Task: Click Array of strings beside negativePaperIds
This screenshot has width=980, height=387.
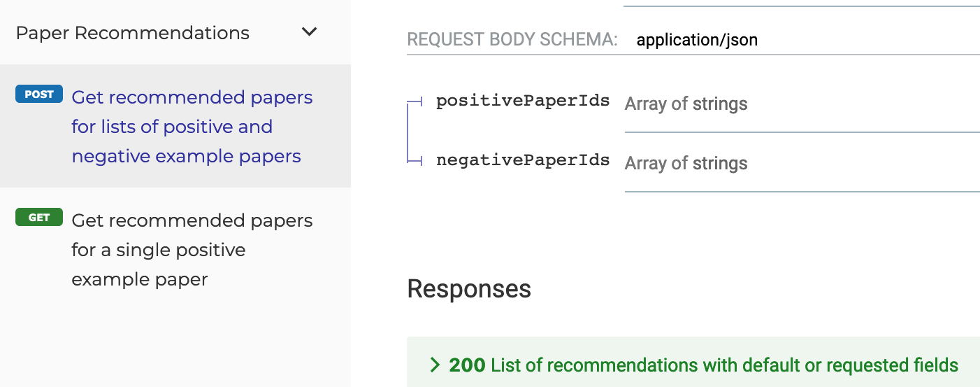Action: coord(686,164)
